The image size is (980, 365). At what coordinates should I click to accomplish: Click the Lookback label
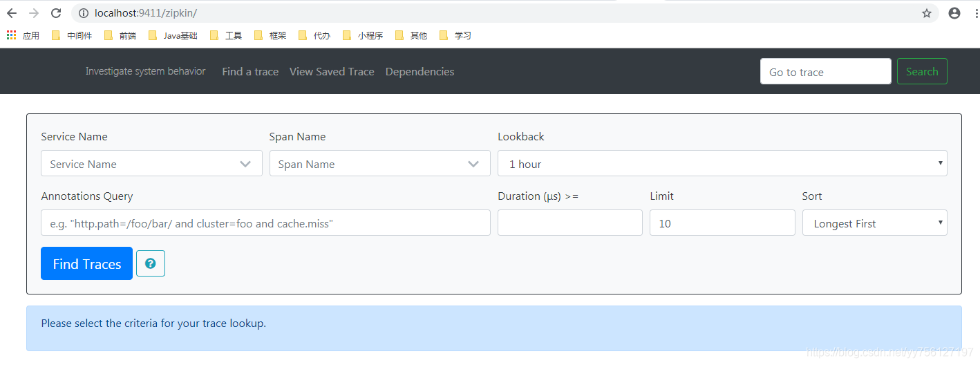pos(521,136)
